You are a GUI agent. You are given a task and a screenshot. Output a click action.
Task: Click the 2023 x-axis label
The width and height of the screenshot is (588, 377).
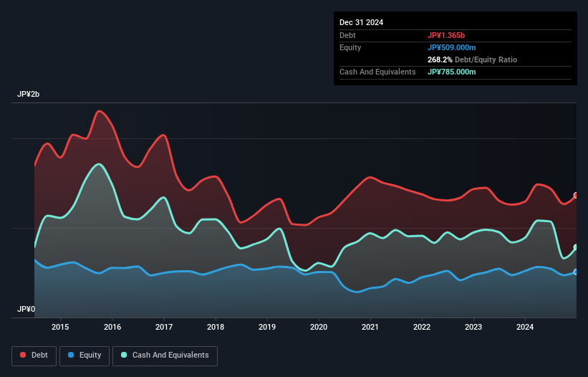(473, 327)
